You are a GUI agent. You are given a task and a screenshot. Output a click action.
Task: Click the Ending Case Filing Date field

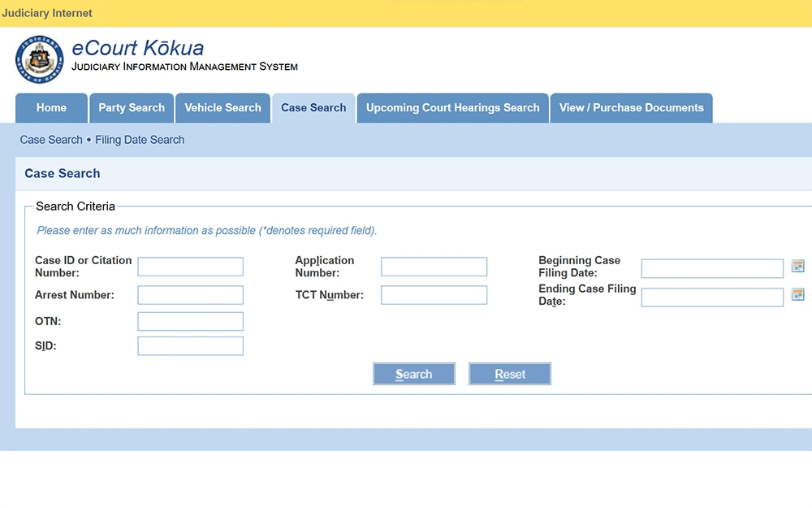point(712,297)
